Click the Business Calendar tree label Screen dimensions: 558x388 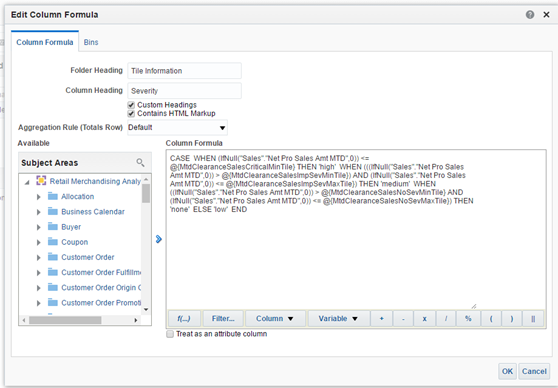coord(93,212)
